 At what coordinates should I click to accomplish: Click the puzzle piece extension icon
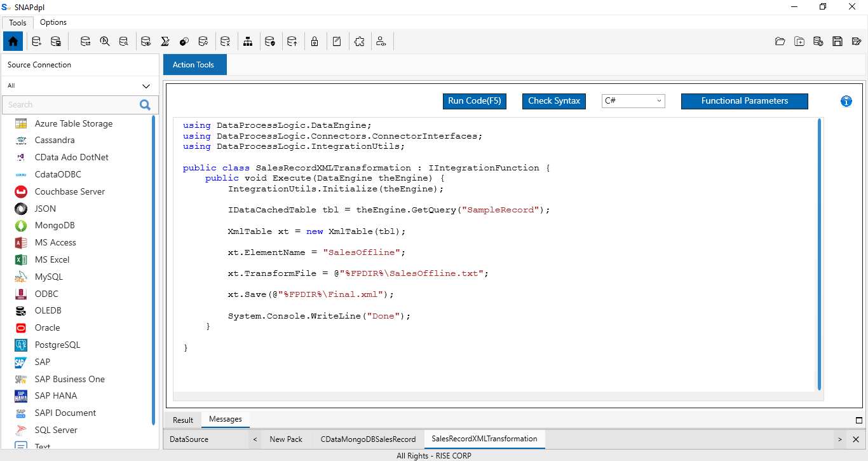359,42
